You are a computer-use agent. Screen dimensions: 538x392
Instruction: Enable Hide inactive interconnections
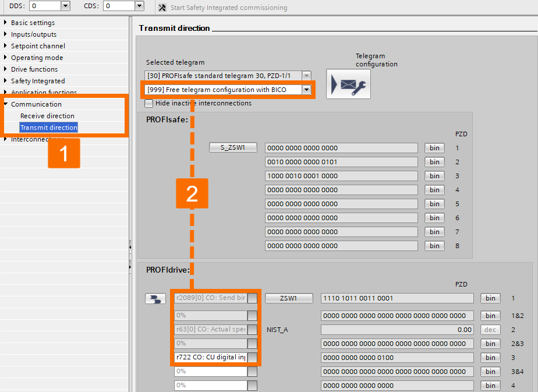tap(149, 103)
